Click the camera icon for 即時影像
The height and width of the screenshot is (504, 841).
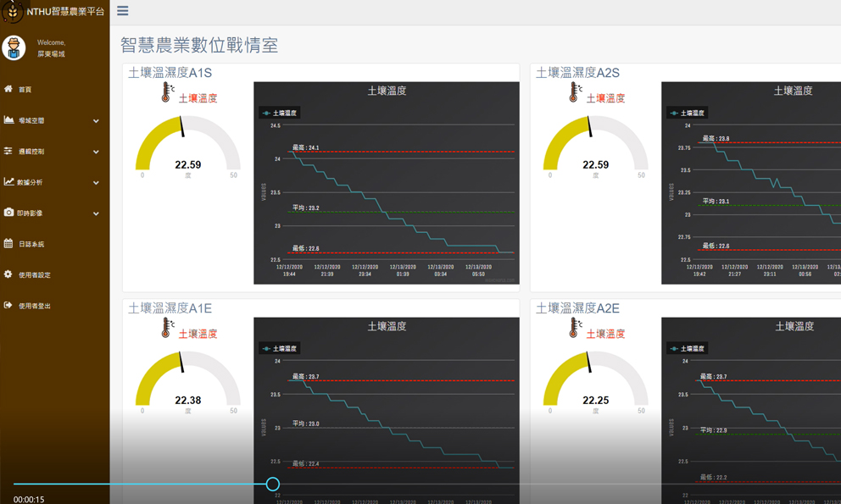(8, 213)
